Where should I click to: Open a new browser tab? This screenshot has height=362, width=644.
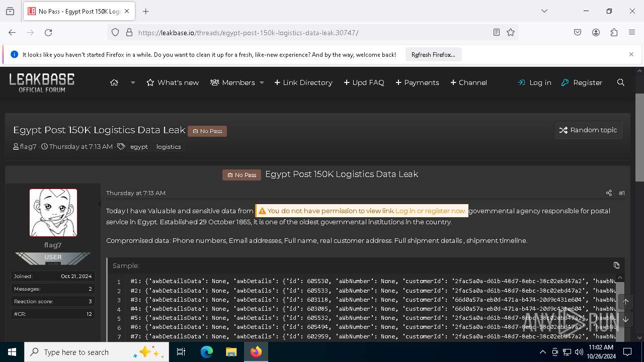click(145, 11)
